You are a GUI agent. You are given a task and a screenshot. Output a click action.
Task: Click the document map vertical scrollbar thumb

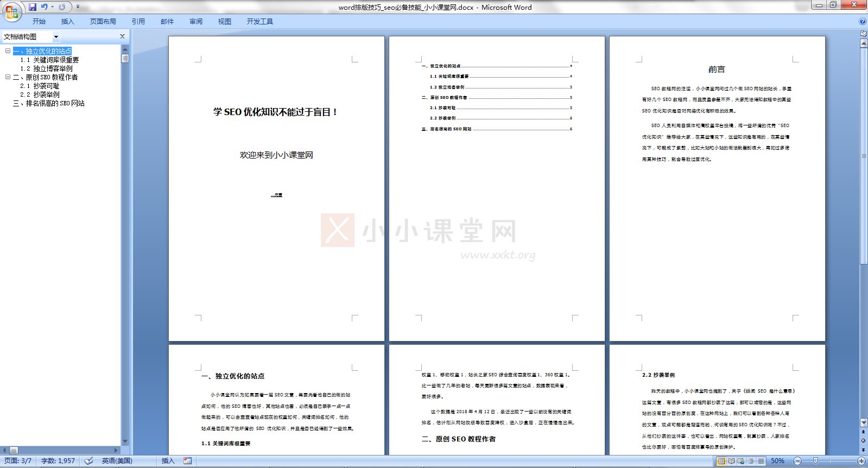[125, 58]
